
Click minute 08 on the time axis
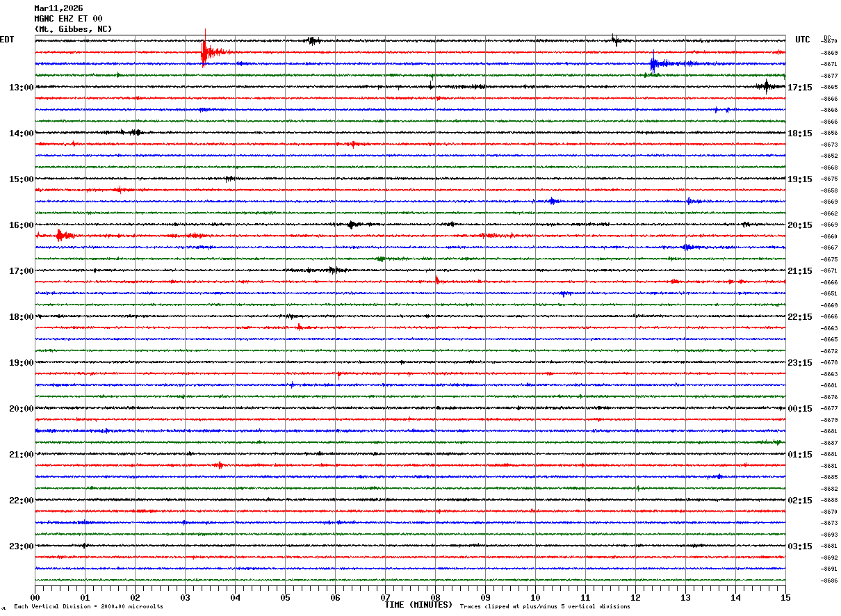point(435,598)
